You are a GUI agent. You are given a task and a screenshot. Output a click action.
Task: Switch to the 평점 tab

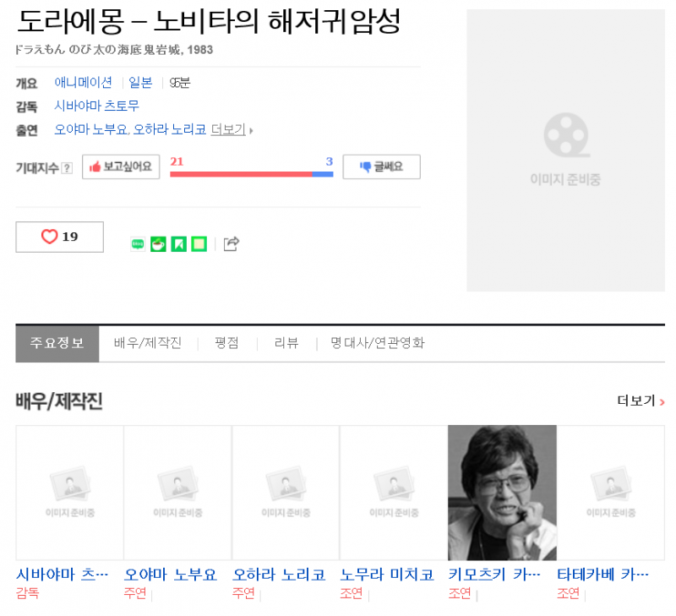click(226, 343)
